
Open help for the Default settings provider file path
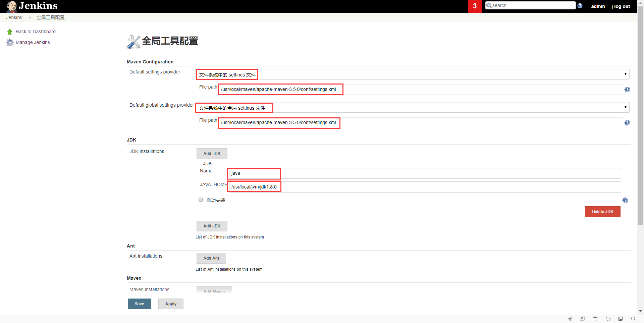(627, 90)
